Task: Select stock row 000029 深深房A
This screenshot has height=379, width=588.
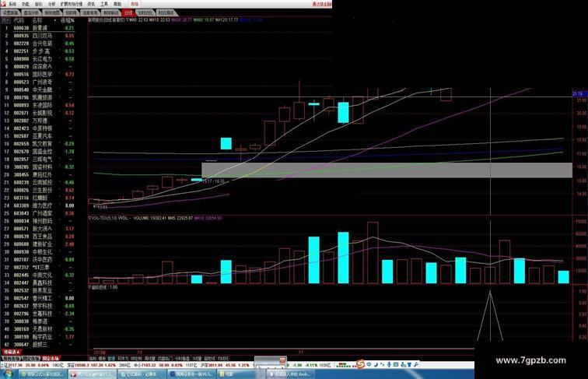Action: 40,66
